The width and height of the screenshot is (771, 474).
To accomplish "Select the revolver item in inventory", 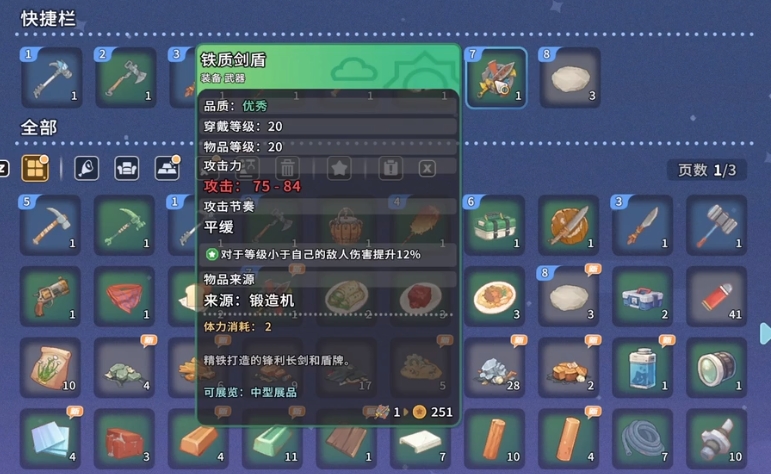I will click(50, 296).
